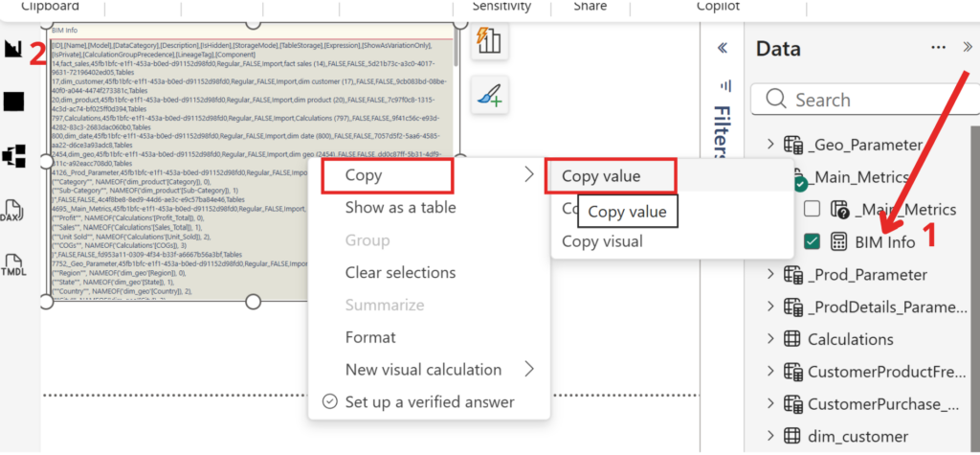The width and height of the screenshot is (980, 455).
Task: Expand the dim_customer table
Action: 770,436
